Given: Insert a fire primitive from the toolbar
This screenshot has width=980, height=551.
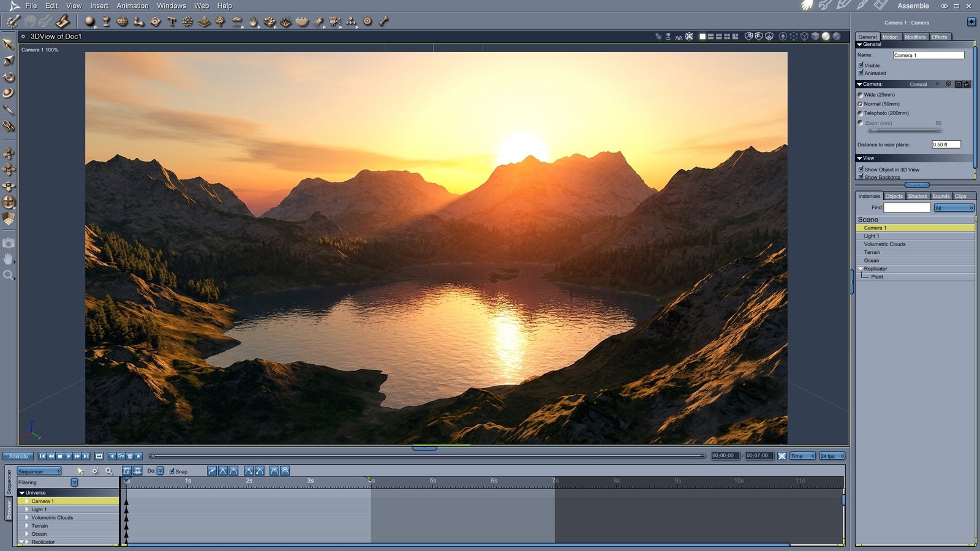Looking at the screenshot, I should (x=254, y=21).
